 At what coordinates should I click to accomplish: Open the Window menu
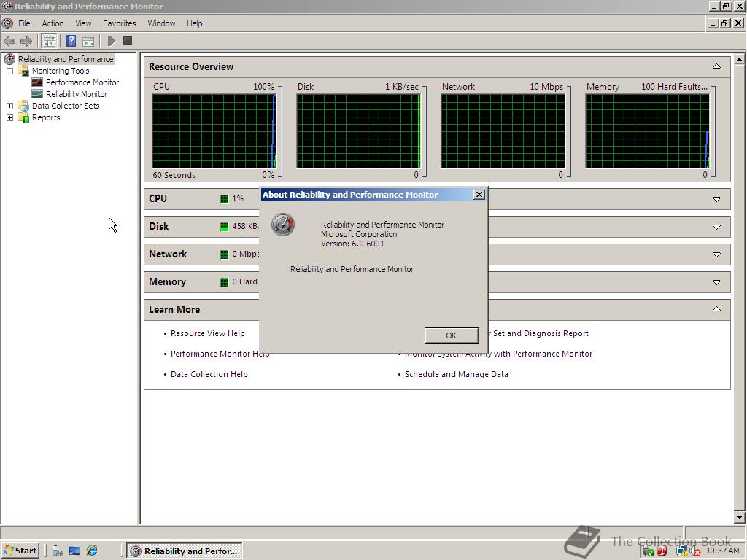point(161,23)
